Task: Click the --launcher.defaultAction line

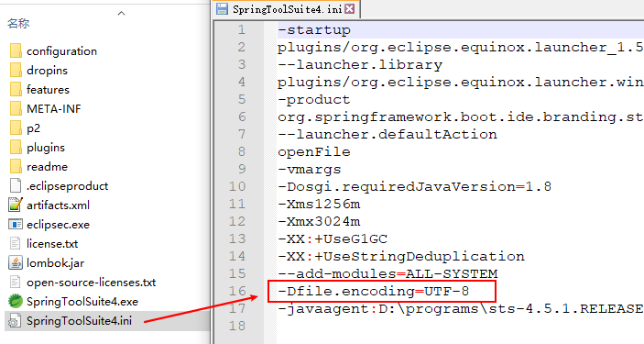Action: (387, 135)
